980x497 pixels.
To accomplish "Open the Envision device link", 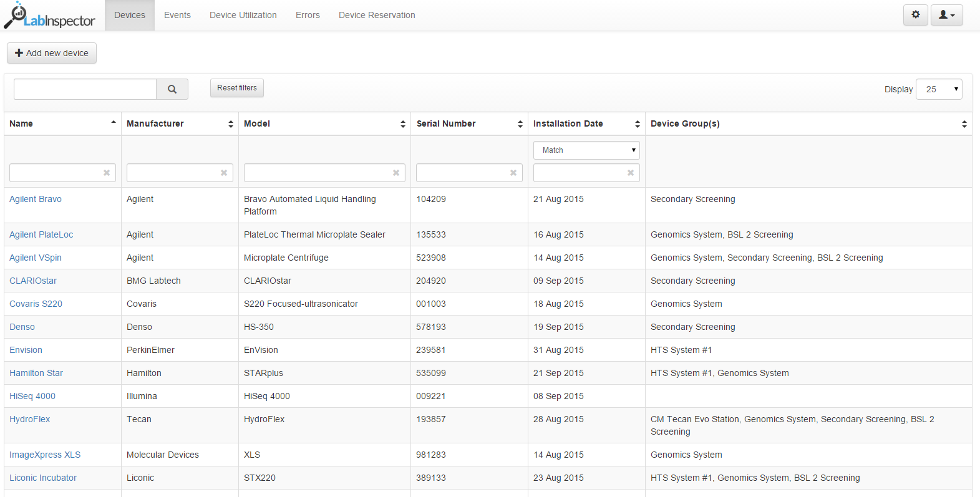I will 26,350.
